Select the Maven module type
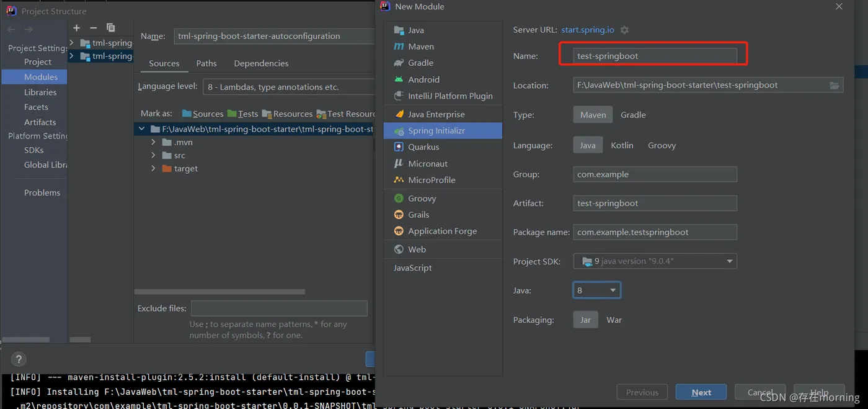This screenshot has width=868, height=409. (x=443, y=47)
